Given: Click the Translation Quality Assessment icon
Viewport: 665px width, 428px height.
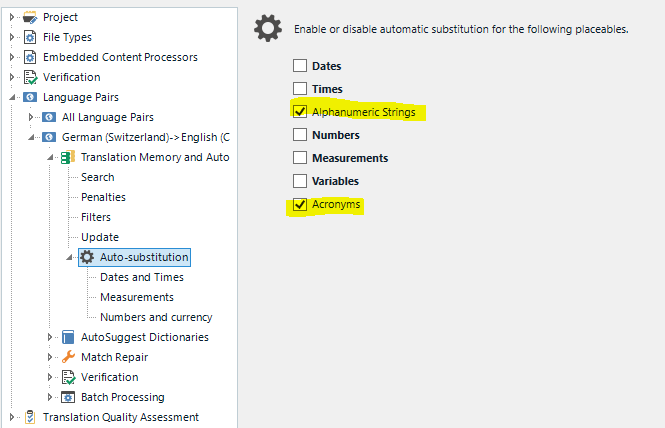Looking at the screenshot, I should [x=30, y=417].
